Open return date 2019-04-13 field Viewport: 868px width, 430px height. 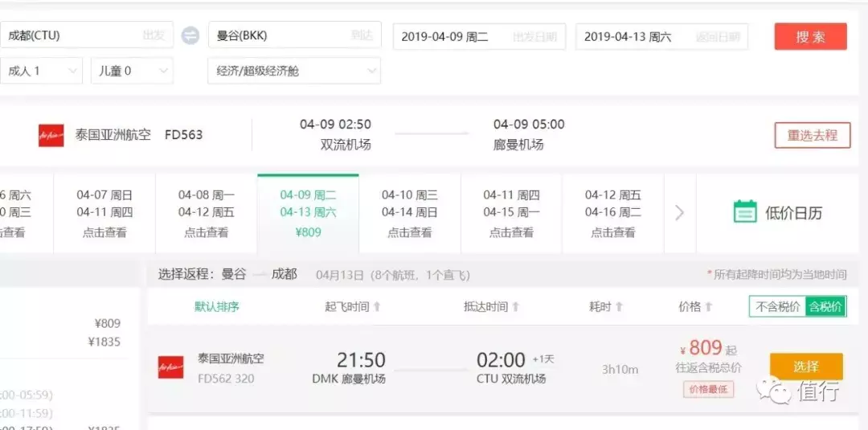(x=662, y=36)
